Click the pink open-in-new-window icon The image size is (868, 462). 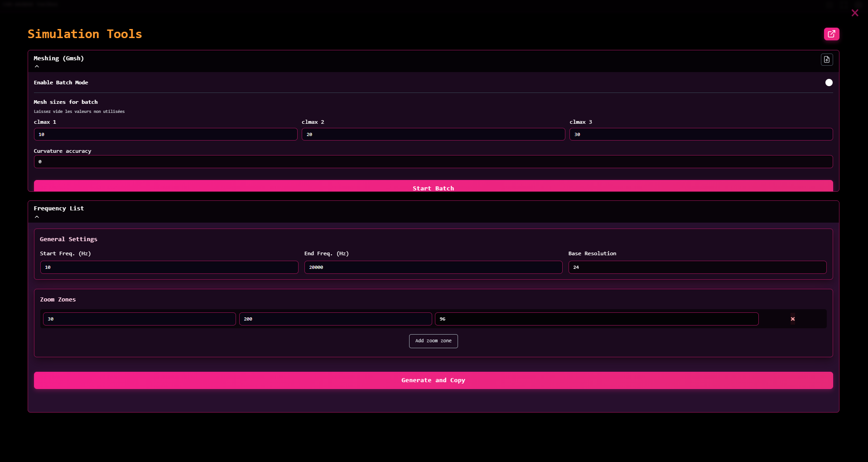coord(831,34)
